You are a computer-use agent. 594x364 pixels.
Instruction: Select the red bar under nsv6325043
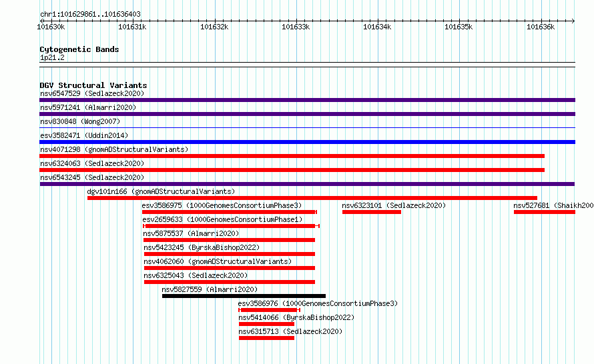coord(230,282)
